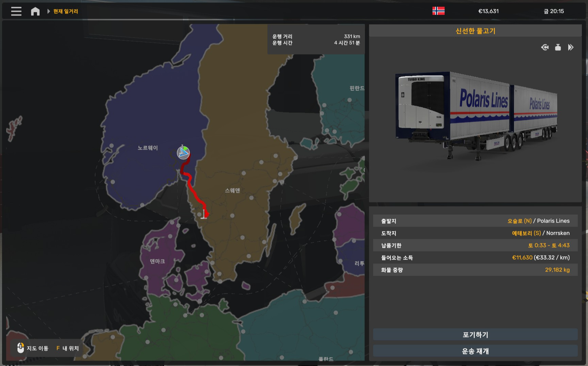Image resolution: width=588 pixels, height=366 pixels.
Task: Click the 금 20:15 clock
Action: click(554, 11)
